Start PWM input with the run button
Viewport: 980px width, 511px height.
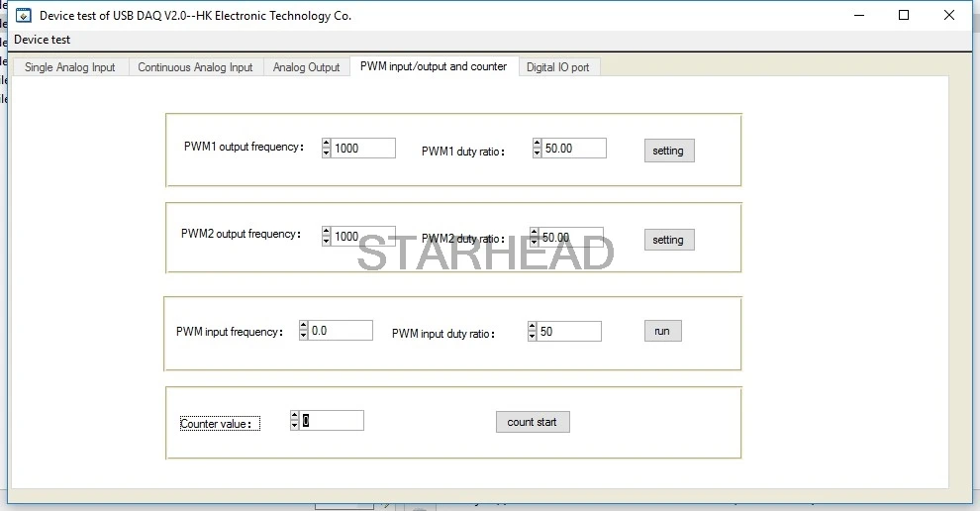(x=663, y=331)
